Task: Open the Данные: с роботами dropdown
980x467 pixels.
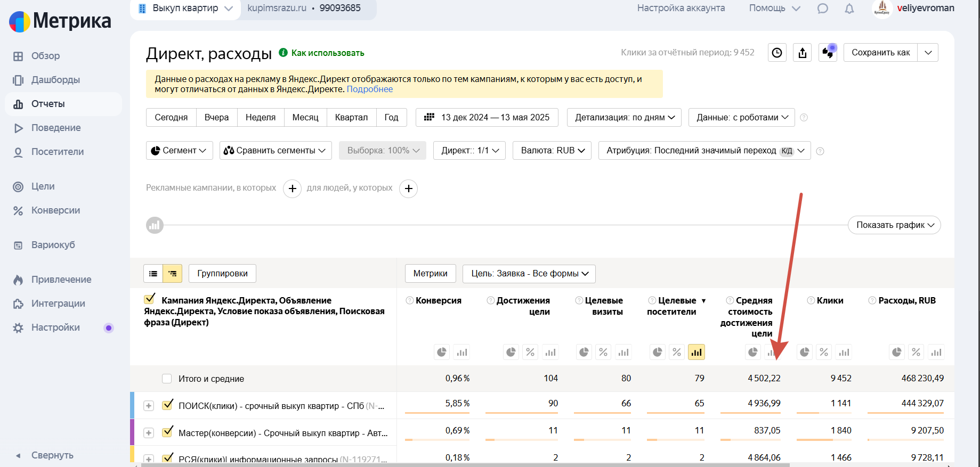Action: 742,117
